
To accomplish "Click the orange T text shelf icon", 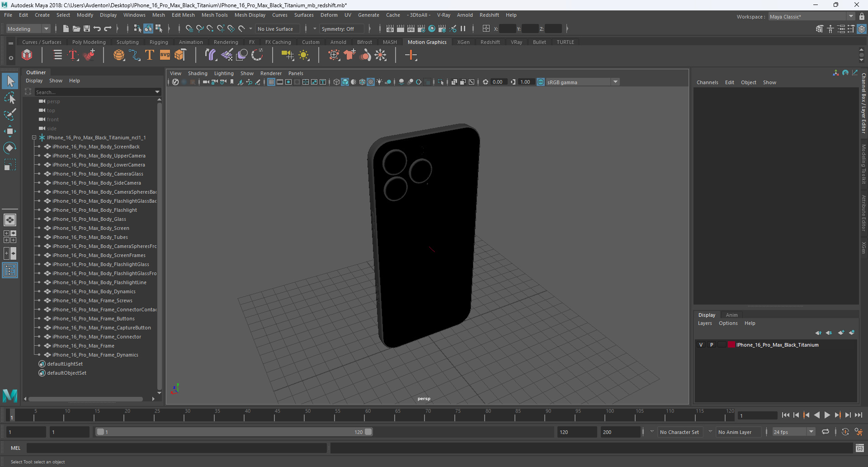I will [149, 55].
